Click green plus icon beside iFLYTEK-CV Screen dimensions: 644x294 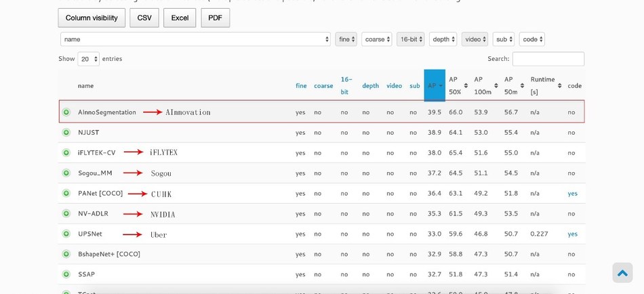tap(66, 153)
